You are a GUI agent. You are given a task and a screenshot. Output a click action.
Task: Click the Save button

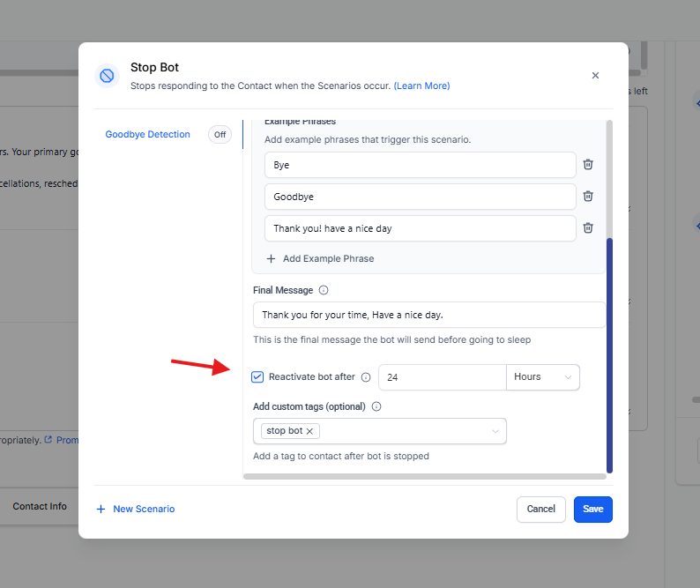coord(592,509)
